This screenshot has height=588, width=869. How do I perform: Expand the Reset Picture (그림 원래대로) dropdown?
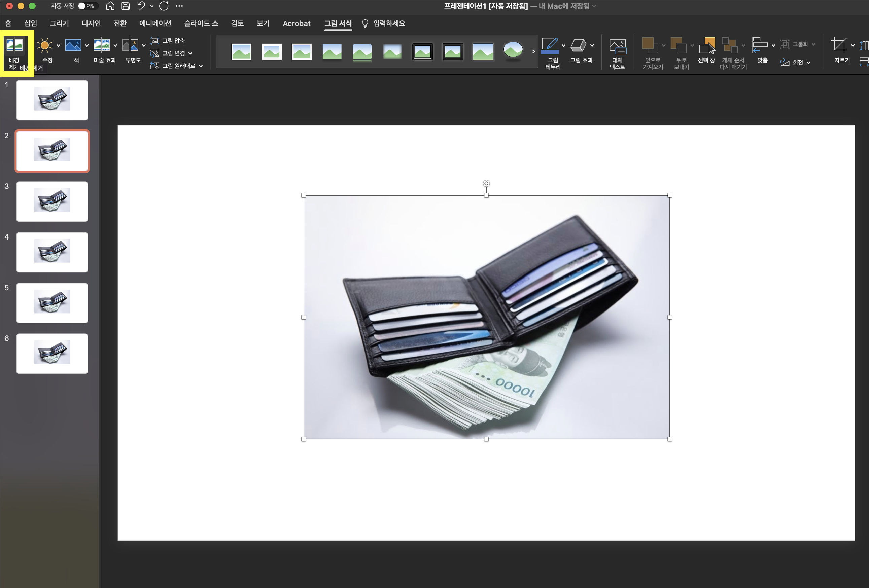(x=201, y=66)
